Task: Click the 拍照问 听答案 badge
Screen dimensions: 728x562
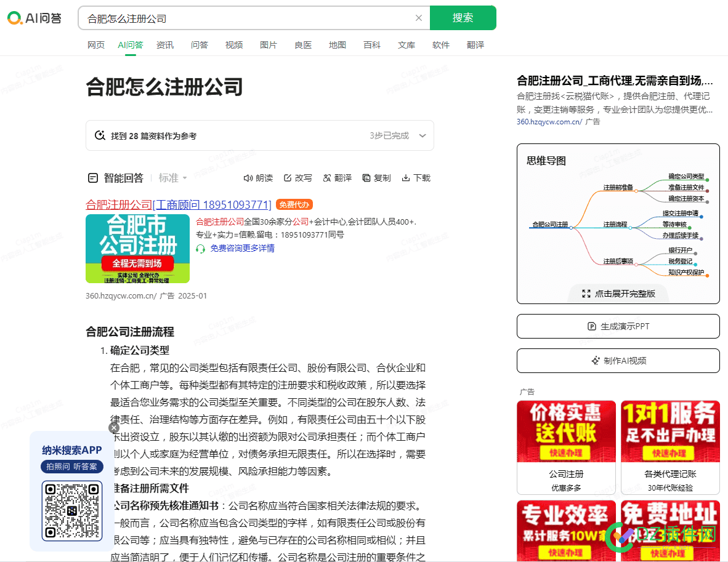Action: [x=72, y=467]
